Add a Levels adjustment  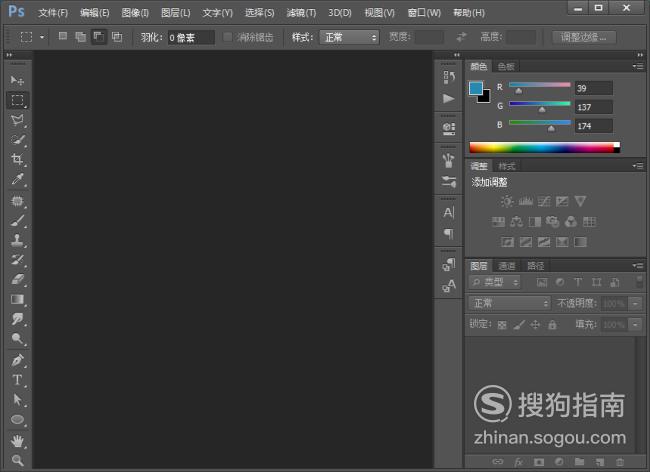pos(526,201)
